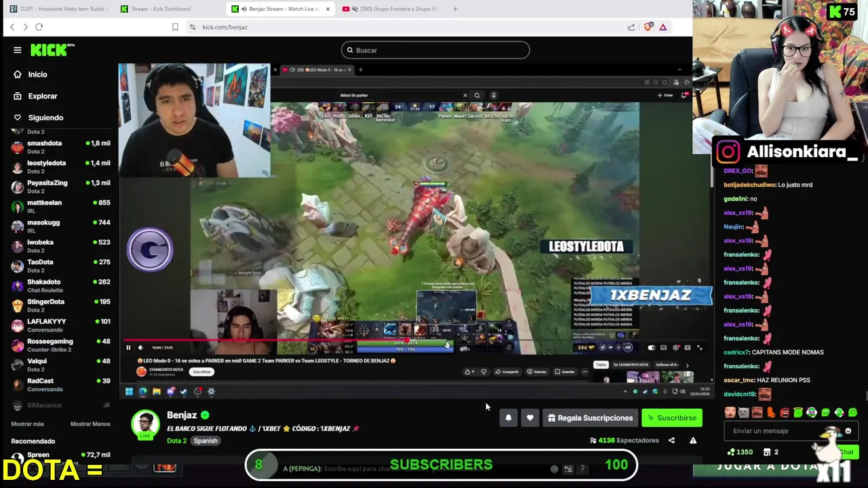This screenshot has width=868, height=488.
Task: Click the Dota 2 category link
Action: pos(176,441)
